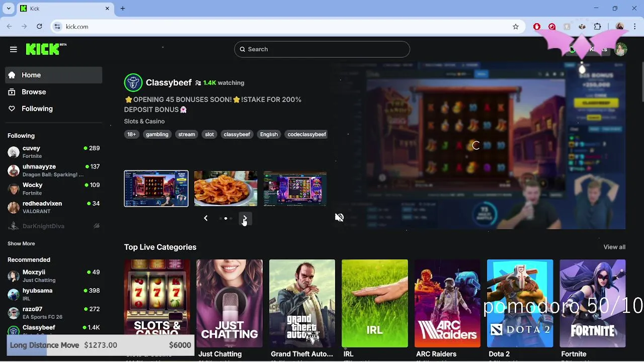Open the Fortnite category card
644x362 pixels.
[x=593, y=304]
